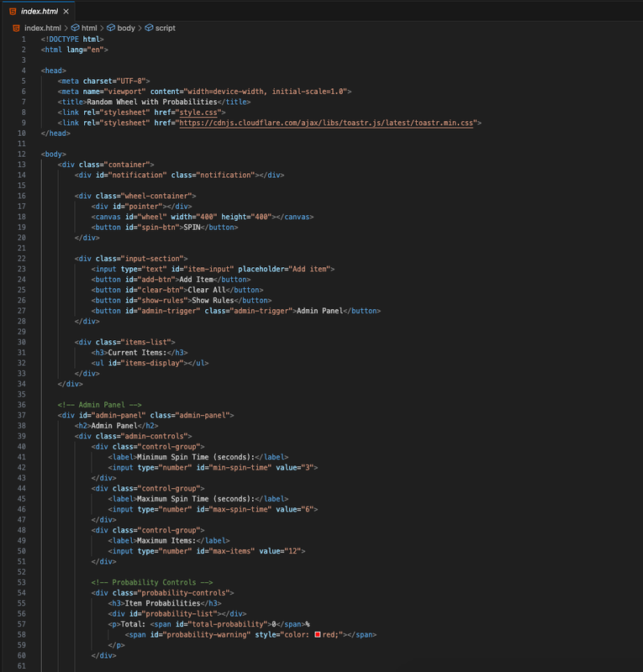Image resolution: width=643 pixels, height=672 pixels.
Task: Click "Current Items:" heading text
Action: pyautogui.click(x=137, y=353)
